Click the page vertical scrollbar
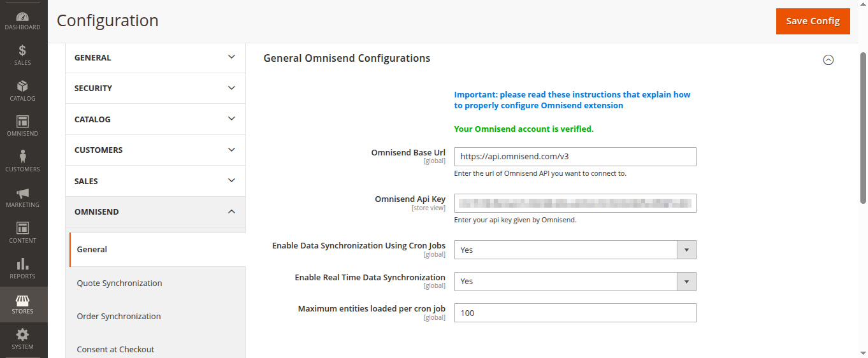This screenshot has width=868, height=358. (864, 127)
